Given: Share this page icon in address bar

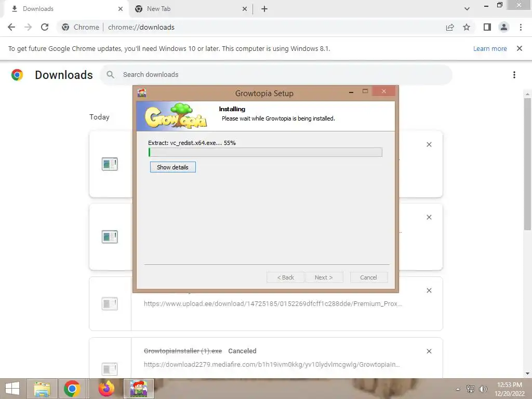Looking at the screenshot, I should (450, 27).
